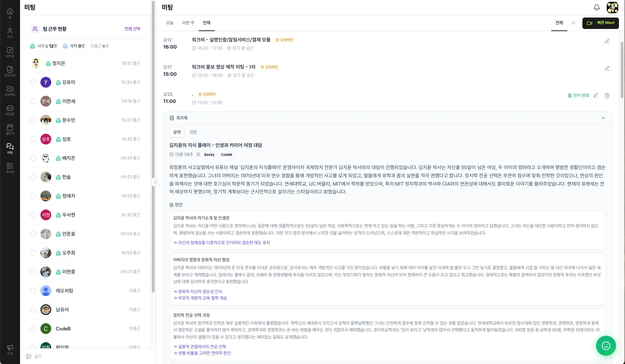Click the 안건 agenda heading
The image size is (625, 364).
point(176,205)
